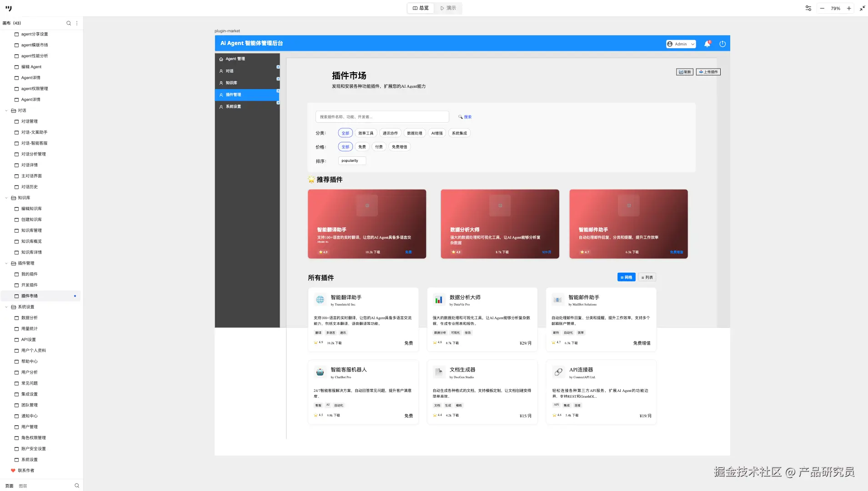Open more options menu beside canvas search

point(77,23)
